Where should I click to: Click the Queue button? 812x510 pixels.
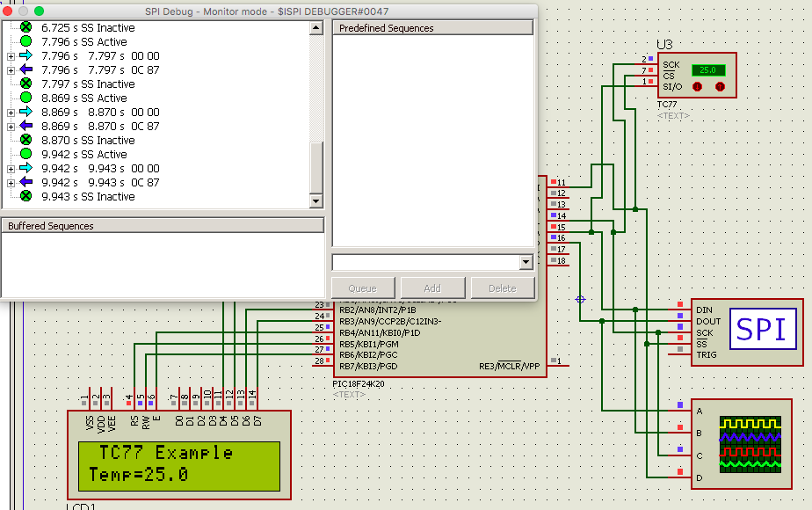click(x=362, y=287)
